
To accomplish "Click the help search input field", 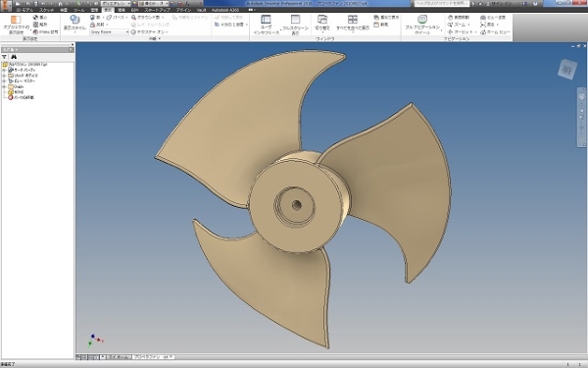I will pyautogui.click(x=441, y=3).
